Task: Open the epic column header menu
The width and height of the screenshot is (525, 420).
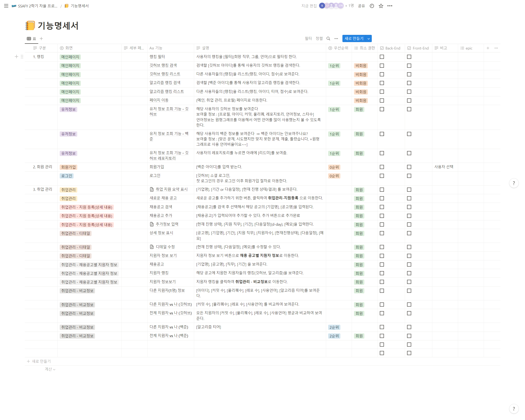Action: (470, 48)
